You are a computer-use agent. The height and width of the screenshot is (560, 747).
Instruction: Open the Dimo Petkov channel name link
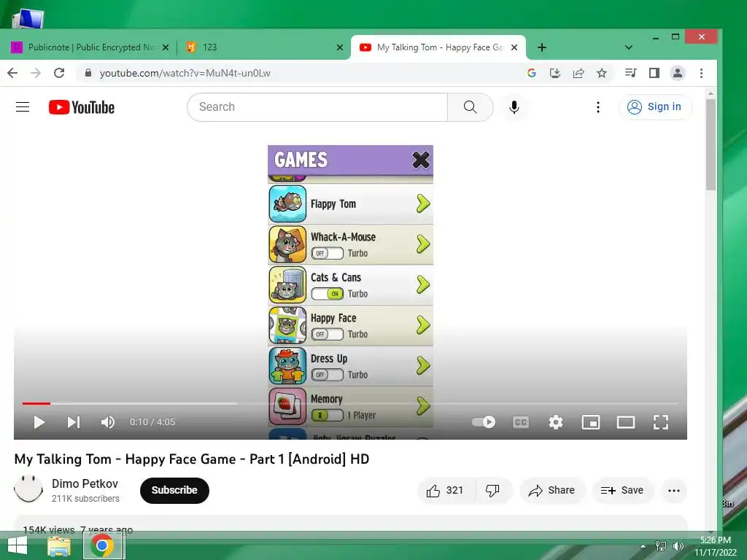tap(85, 484)
